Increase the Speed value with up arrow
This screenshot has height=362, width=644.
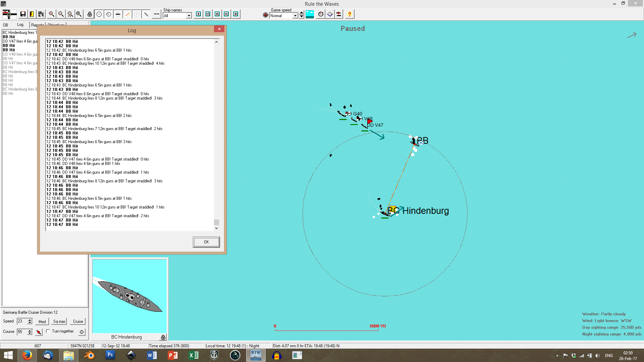click(30, 320)
